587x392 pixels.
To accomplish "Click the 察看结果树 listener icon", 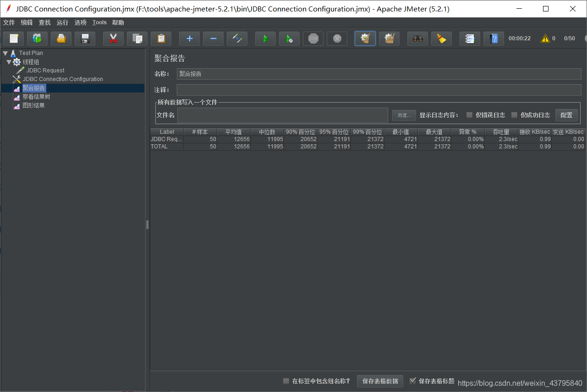I will click(x=17, y=97).
